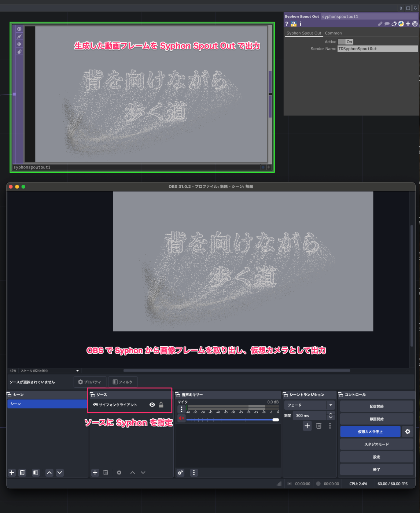Open the advanced audio properties gears icon
The width and height of the screenshot is (420, 513).
pos(180,472)
